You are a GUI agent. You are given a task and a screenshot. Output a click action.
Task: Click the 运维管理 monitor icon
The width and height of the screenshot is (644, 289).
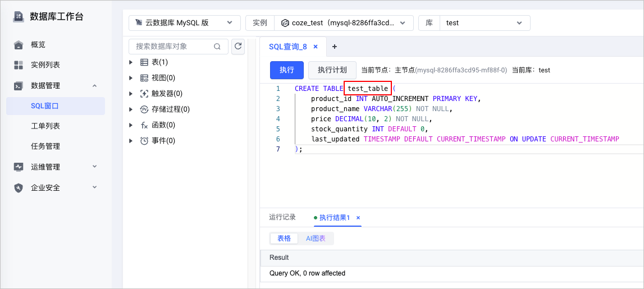click(19, 167)
